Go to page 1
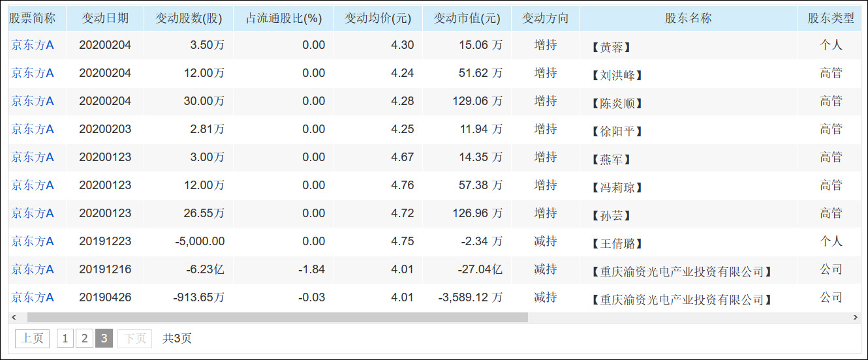The image size is (868, 360). pos(65,338)
